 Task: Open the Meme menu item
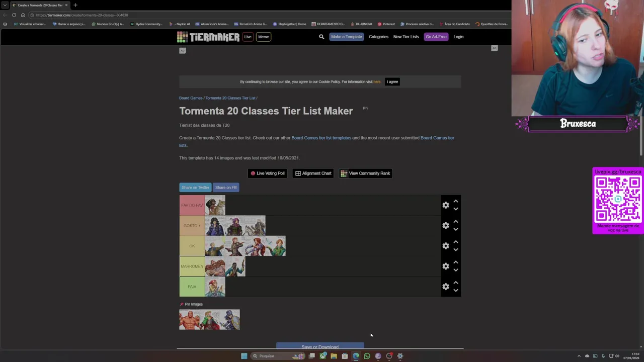click(263, 37)
